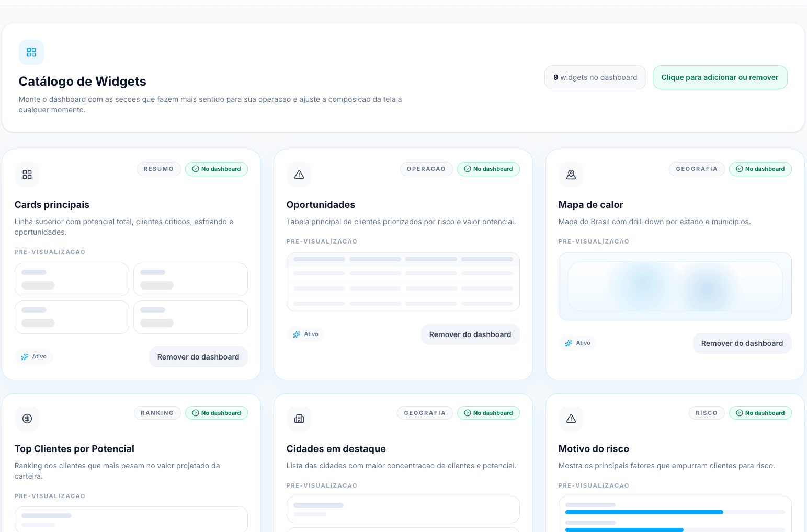Click the 'Tabela principal de clientes priorizados' description
807x532 pixels.
click(401, 222)
